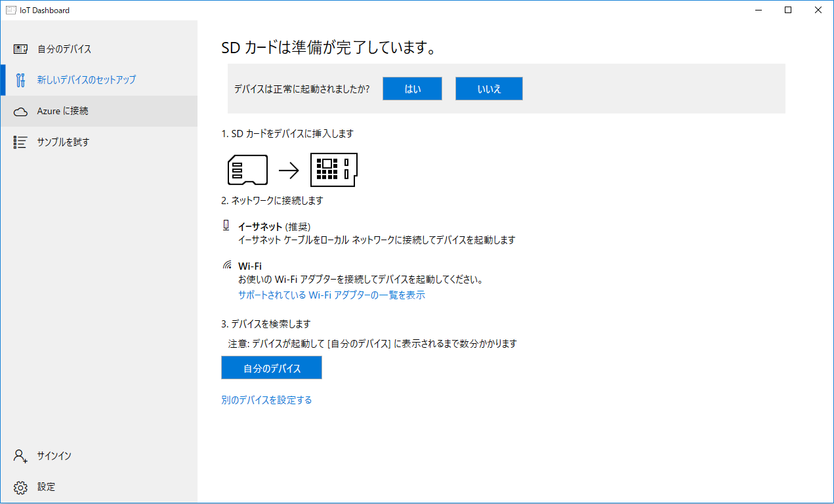
Task: Minimize the IoT Dashboard window
Action: [759, 10]
